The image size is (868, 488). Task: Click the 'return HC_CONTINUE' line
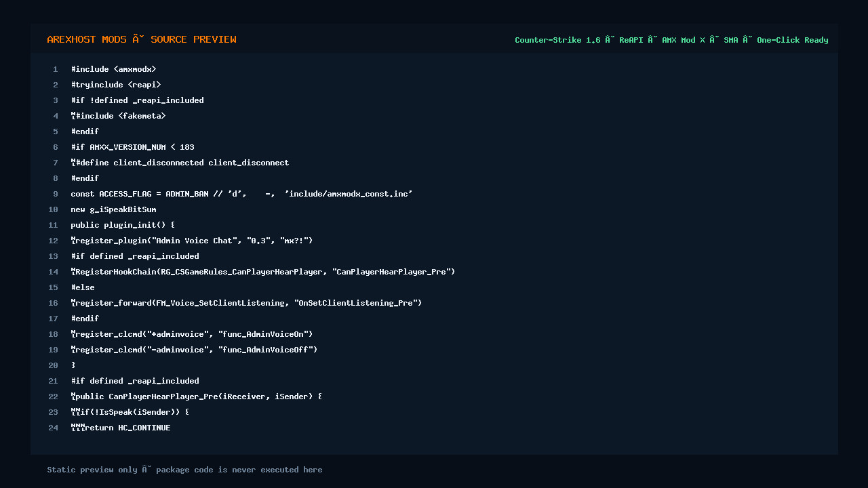(121, 428)
